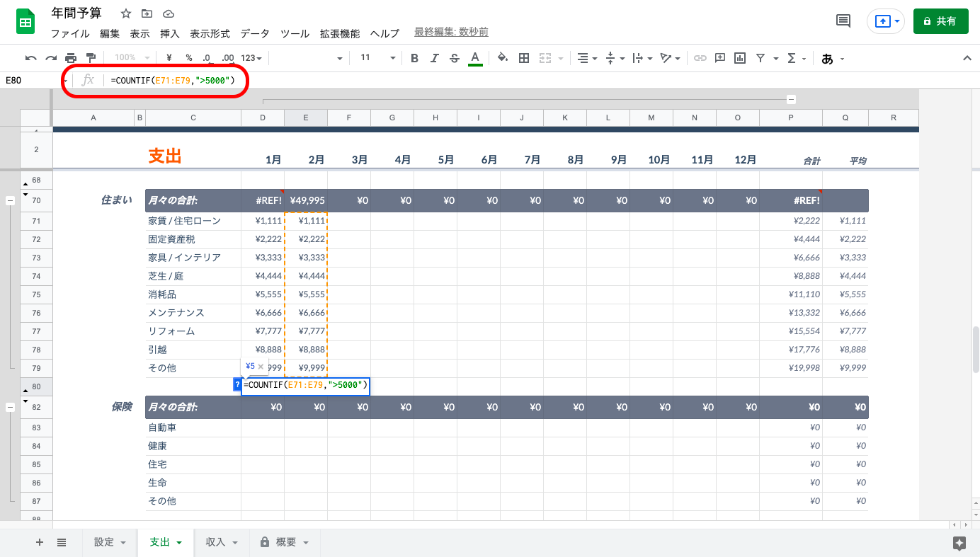Open the データ menu
The width and height of the screenshot is (980, 557).
click(x=255, y=33)
